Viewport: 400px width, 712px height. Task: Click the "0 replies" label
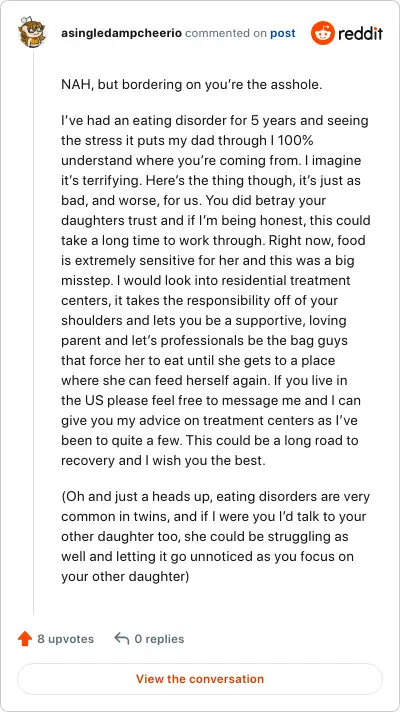pos(159,639)
